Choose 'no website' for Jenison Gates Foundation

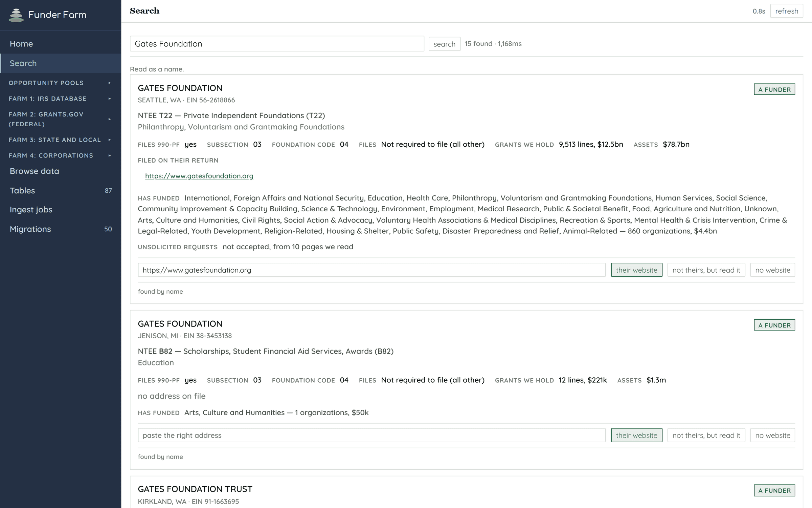[773, 435]
